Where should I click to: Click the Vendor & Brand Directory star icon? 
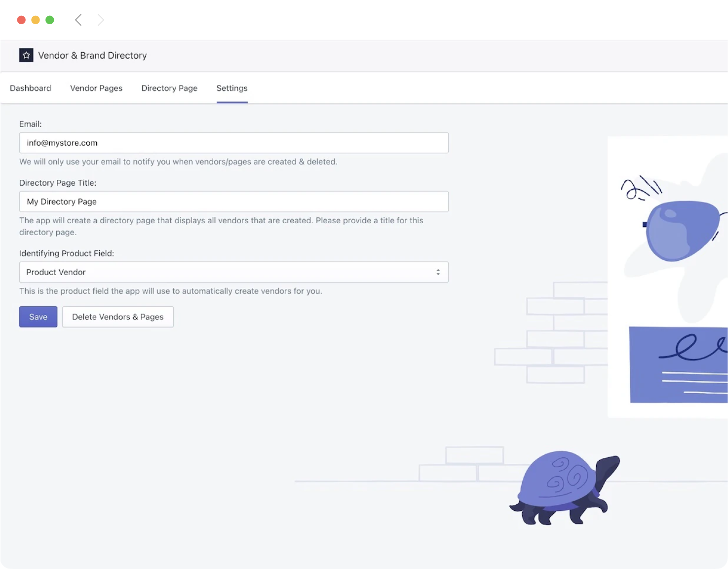[x=26, y=55]
